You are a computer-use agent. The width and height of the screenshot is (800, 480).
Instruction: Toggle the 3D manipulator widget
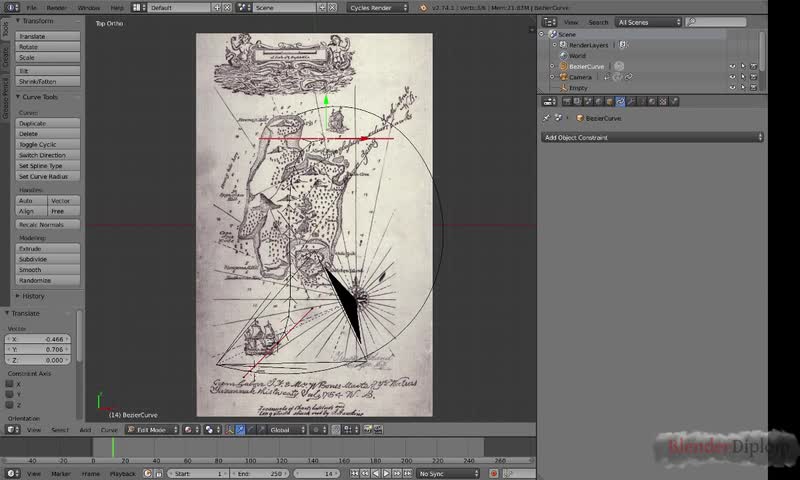pyautogui.click(x=230, y=430)
